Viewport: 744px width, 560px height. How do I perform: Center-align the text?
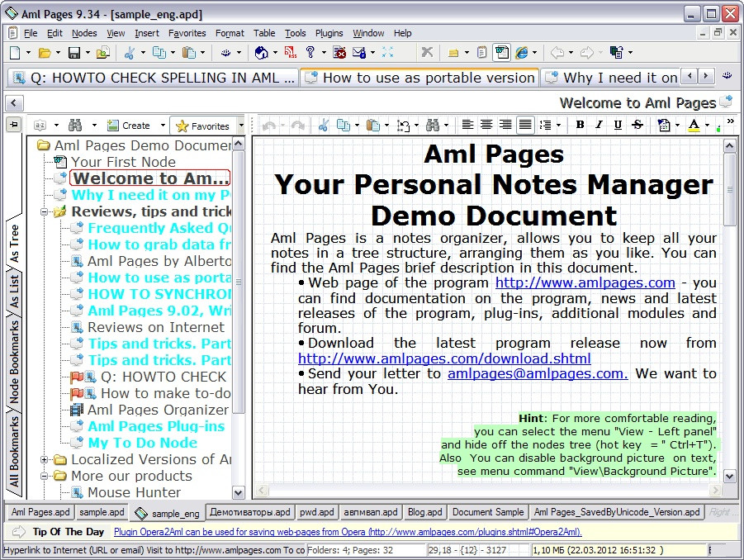coord(486,125)
